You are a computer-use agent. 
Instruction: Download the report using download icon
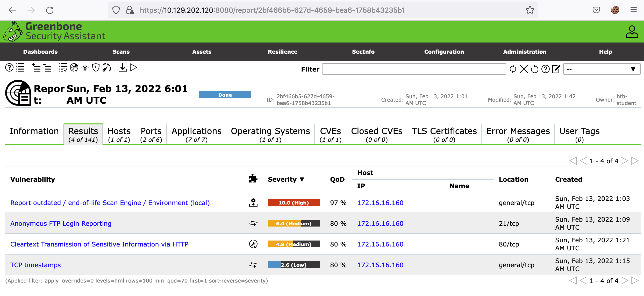[123, 68]
